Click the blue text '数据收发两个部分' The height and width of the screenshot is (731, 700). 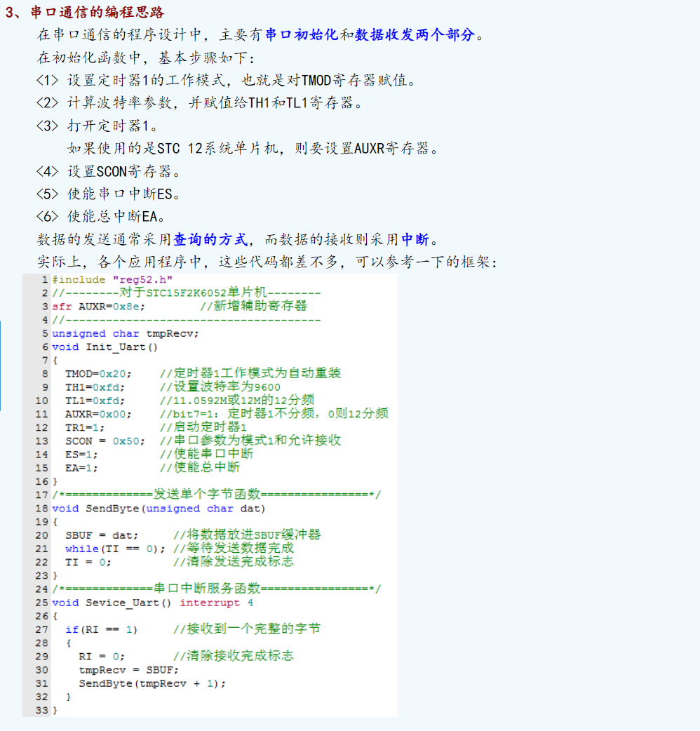(415, 34)
